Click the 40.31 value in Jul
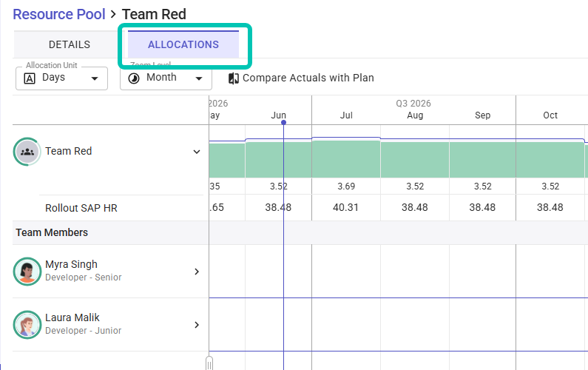The width and height of the screenshot is (588, 370). 345,207
